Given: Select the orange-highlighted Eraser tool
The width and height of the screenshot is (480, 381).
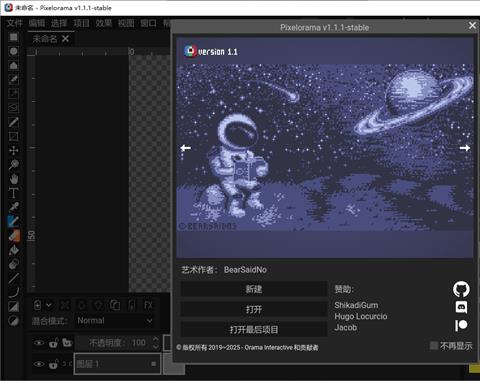Looking at the screenshot, I should click(14, 236).
